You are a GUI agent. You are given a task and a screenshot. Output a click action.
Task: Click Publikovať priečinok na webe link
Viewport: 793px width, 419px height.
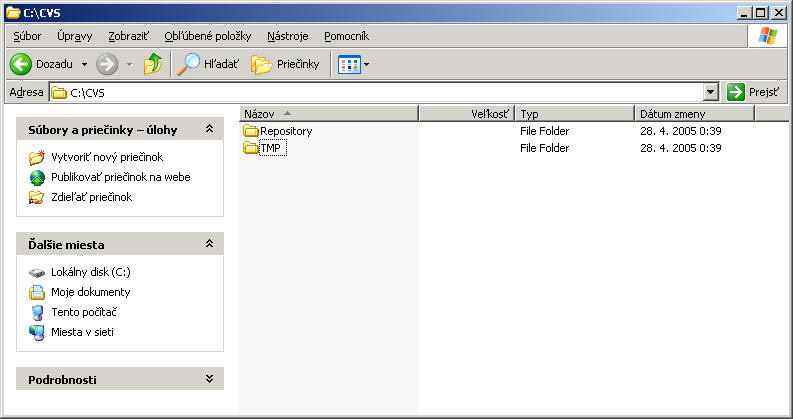pos(121,177)
